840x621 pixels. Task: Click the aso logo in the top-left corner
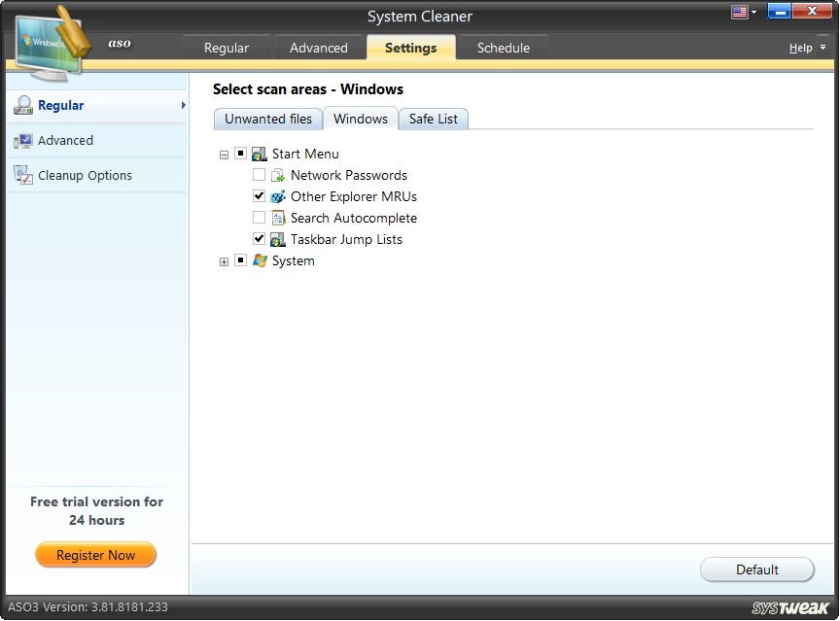pyautogui.click(x=119, y=43)
